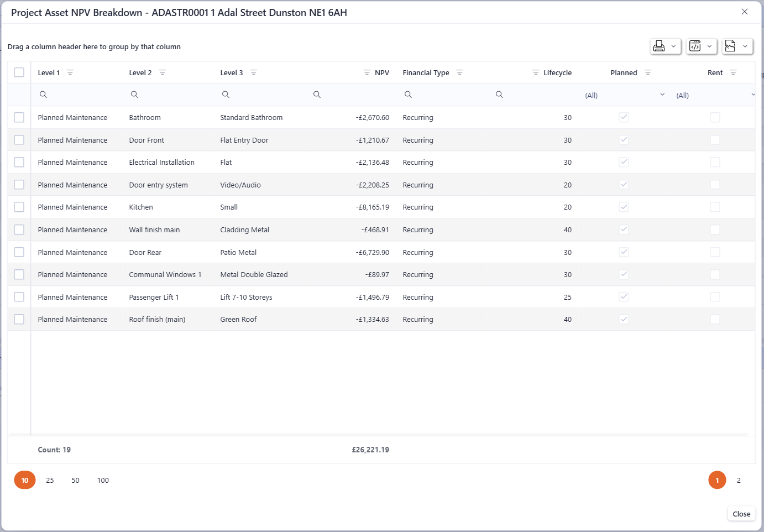Viewport: 764px width, 532px height.
Task: Open the dropdown arrow beside the printer icon
Action: pos(673,46)
